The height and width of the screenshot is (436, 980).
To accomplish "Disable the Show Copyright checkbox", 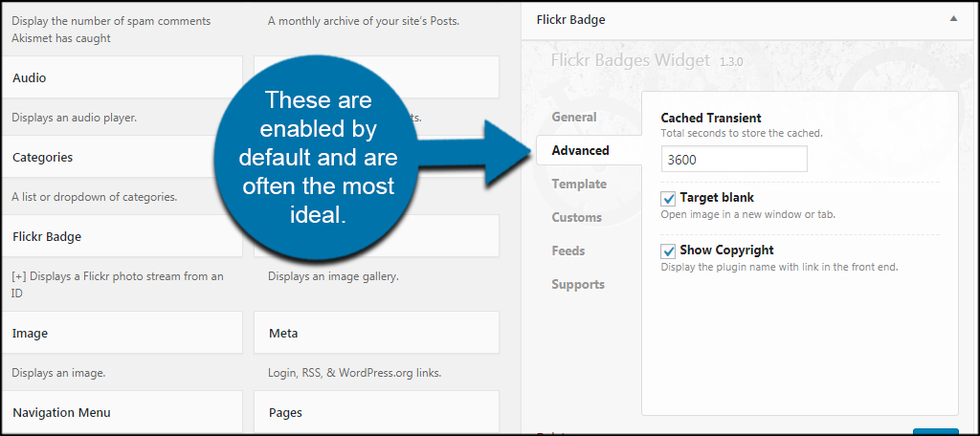I will 669,251.
